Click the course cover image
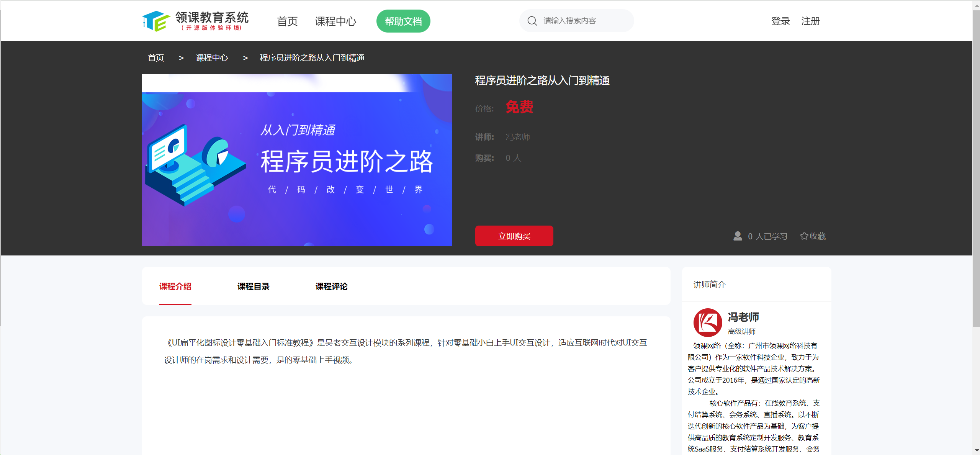The width and height of the screenshot is (980, 455). tap(297, 160)
